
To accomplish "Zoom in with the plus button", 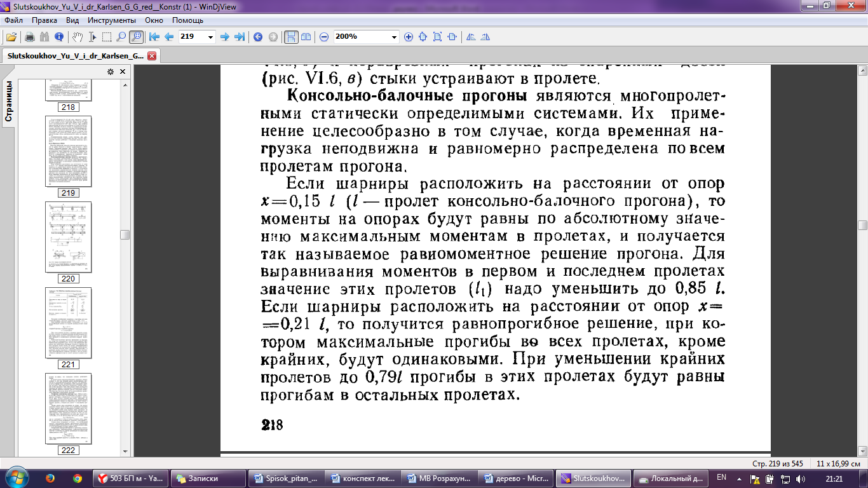I will tap(409, 37).
